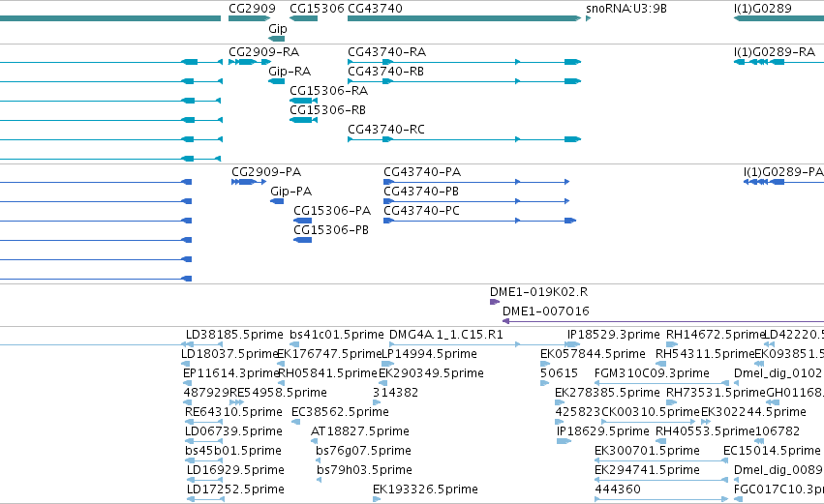Select the LD18037.5prime EST label

click(229, 354)
